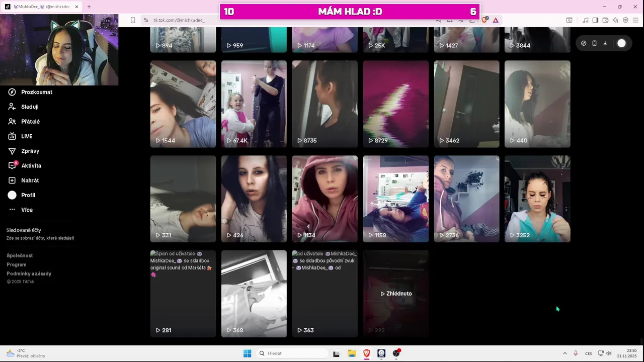Open the video with 67.4K views

(254, 104)
